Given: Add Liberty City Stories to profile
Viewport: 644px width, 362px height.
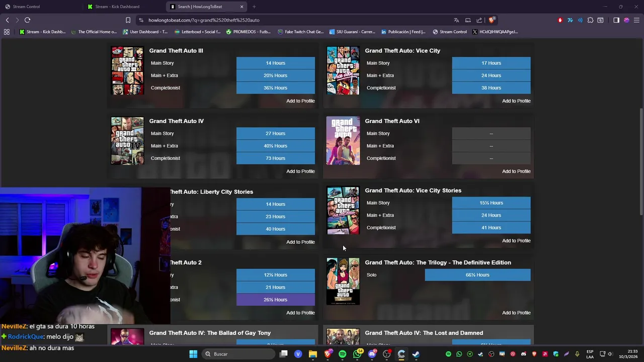Looking at the screenshot, I should (300, 242).
